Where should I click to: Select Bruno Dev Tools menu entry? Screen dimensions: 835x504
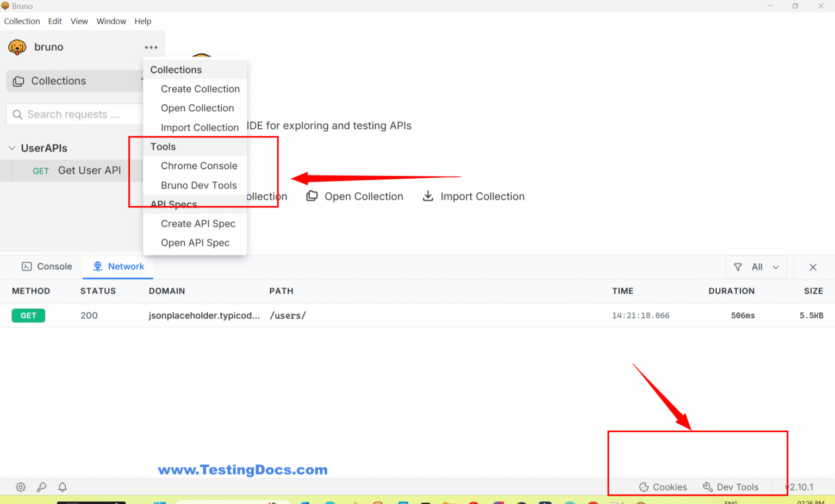[x=199, y=185]
